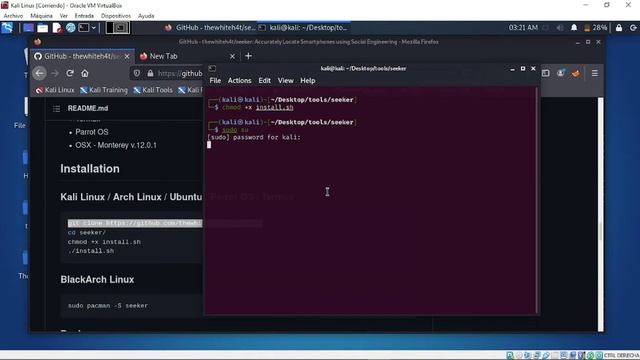Click the Installation heading in README
Image resolution: width=640 pixels, height=360 pixels.
90,169
